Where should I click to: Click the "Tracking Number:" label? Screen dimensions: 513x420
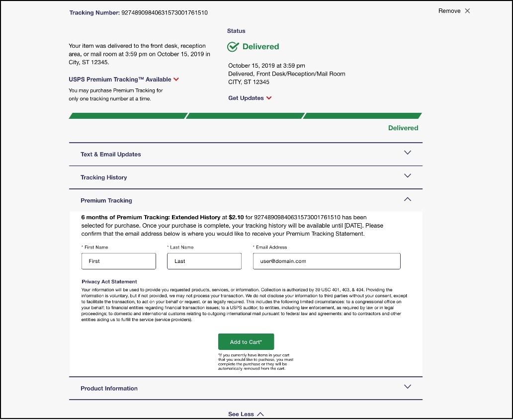coord(94,13)
